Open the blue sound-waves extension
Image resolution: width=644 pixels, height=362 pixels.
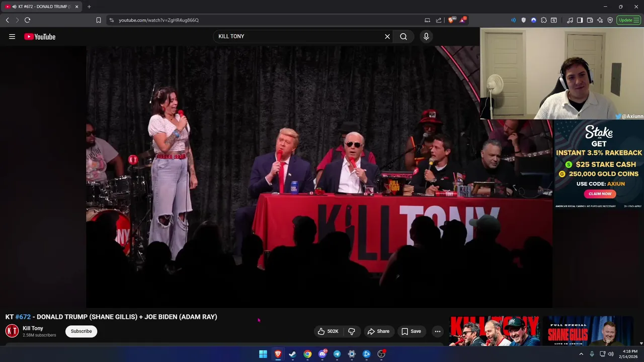pos(513,20)
